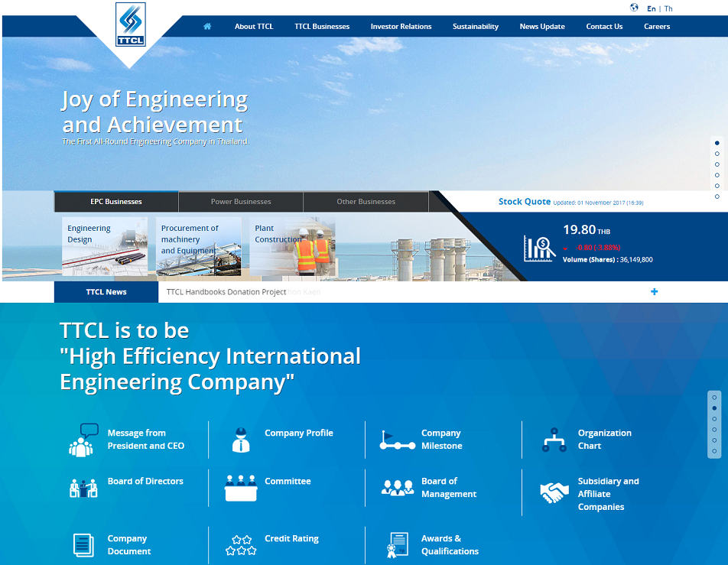Click the TTCL News label
The height and width of the screenshot is (565, 728).
(x=106, y=292)
